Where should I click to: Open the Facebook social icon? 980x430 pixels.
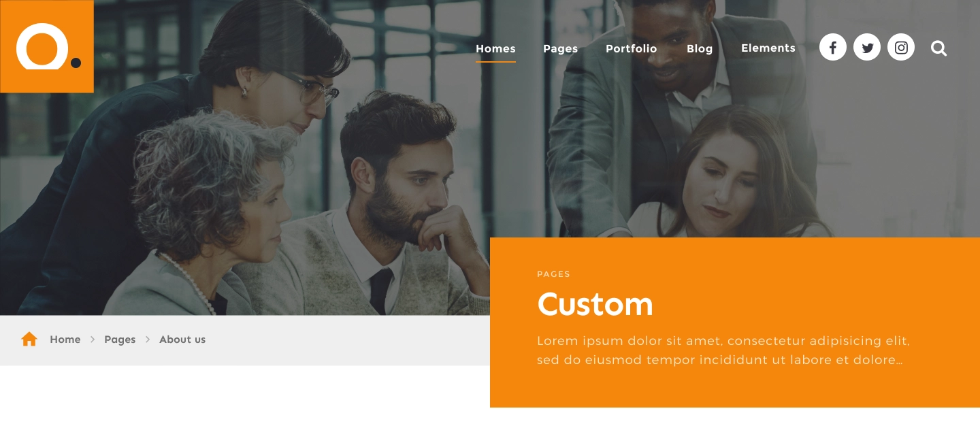pos(833,48)
